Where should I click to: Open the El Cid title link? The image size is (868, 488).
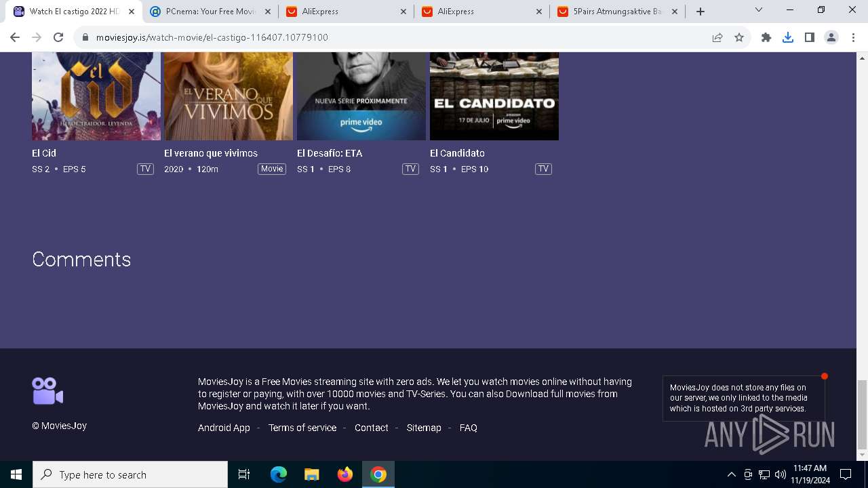[44, 153]
